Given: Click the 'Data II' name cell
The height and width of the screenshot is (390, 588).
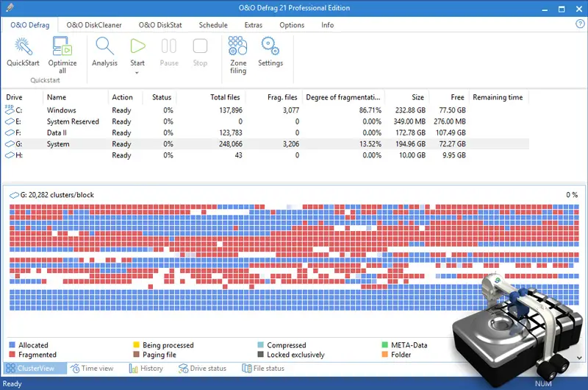Looking at the screenshot, I should coord(57,133).
